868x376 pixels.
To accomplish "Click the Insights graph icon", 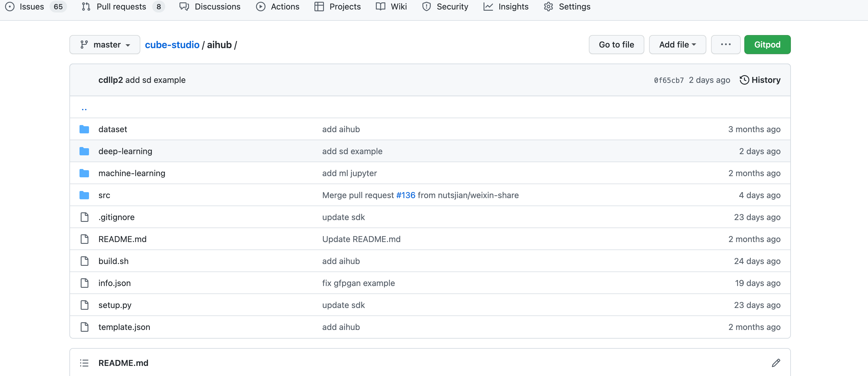I will point(488,7).
